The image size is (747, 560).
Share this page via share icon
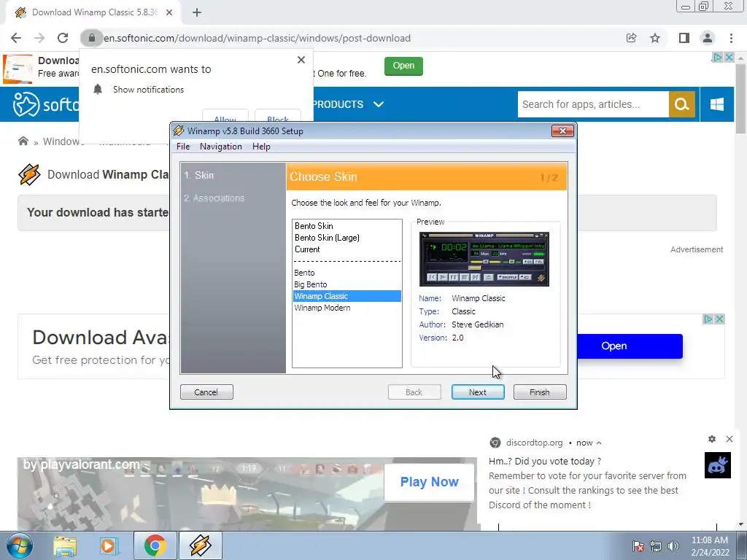pyautogui.click(x=631, y=38)
